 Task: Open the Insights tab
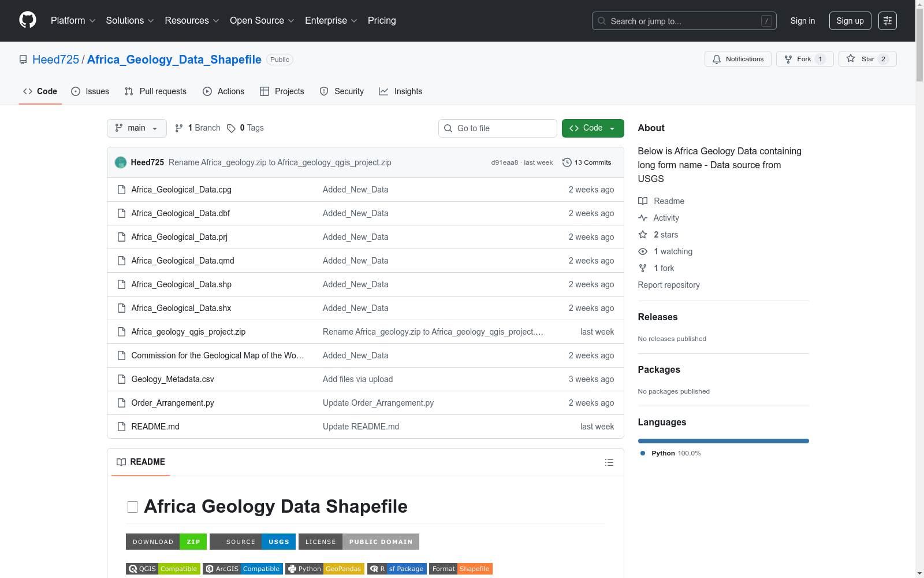pyautogui.click(x=401, y=91)
